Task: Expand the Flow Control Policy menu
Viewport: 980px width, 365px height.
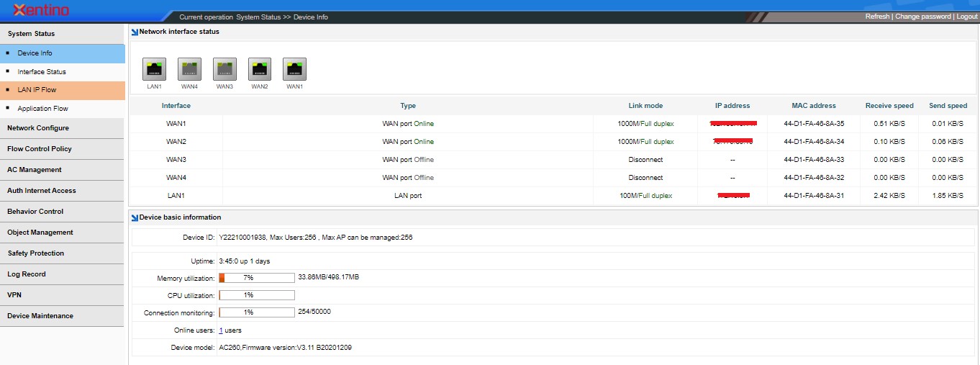Action: pos(40,149)
